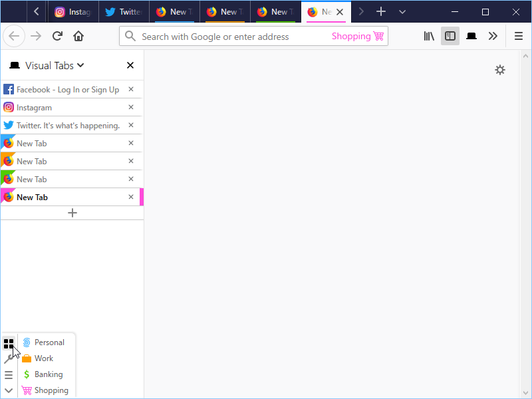Reload the current page
The width and height of the screenshot is (532, 399).
click(57, 36)
